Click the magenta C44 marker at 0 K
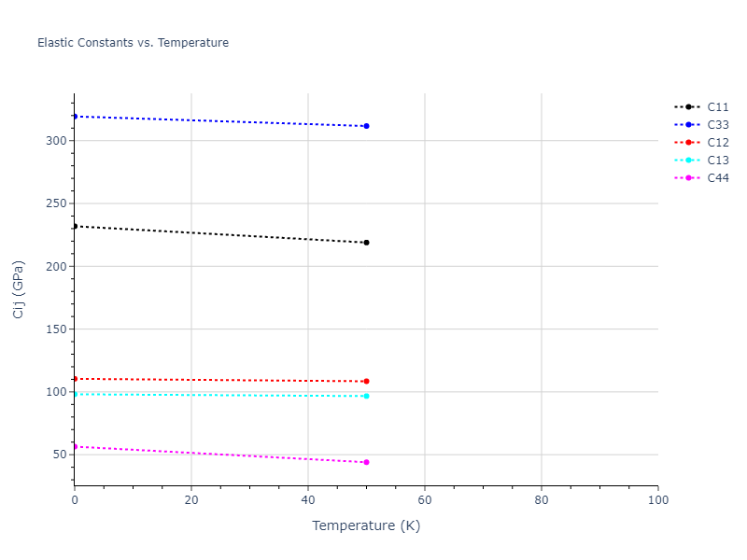 75,446
